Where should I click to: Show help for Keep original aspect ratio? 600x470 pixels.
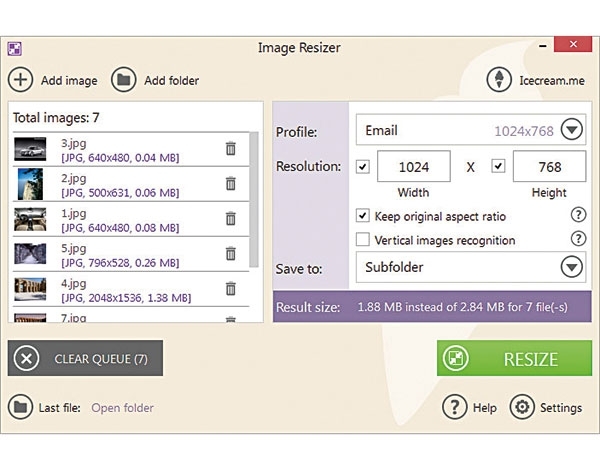click(577, 215)
